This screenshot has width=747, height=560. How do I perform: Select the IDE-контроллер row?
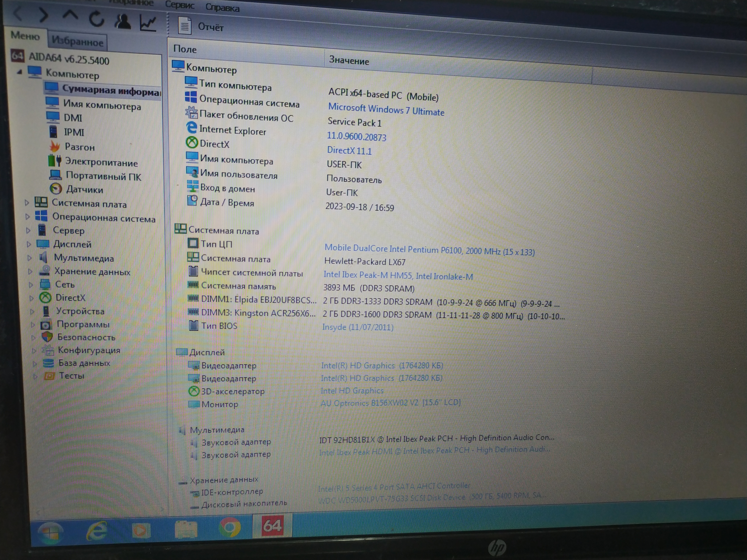232,492
